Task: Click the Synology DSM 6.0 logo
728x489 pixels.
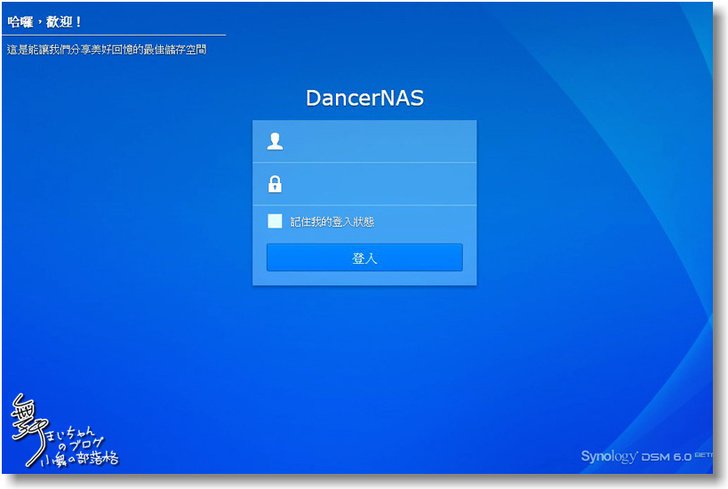Action: [x=646, y=456]
